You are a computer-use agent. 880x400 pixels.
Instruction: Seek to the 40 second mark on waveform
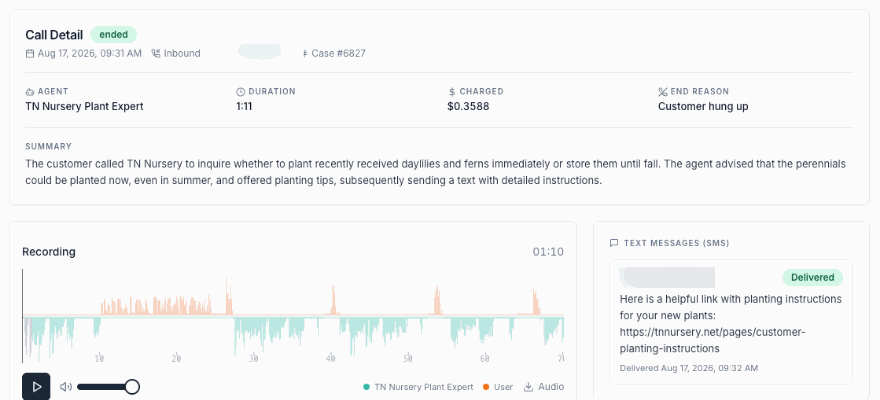click(x=331, y=317)
